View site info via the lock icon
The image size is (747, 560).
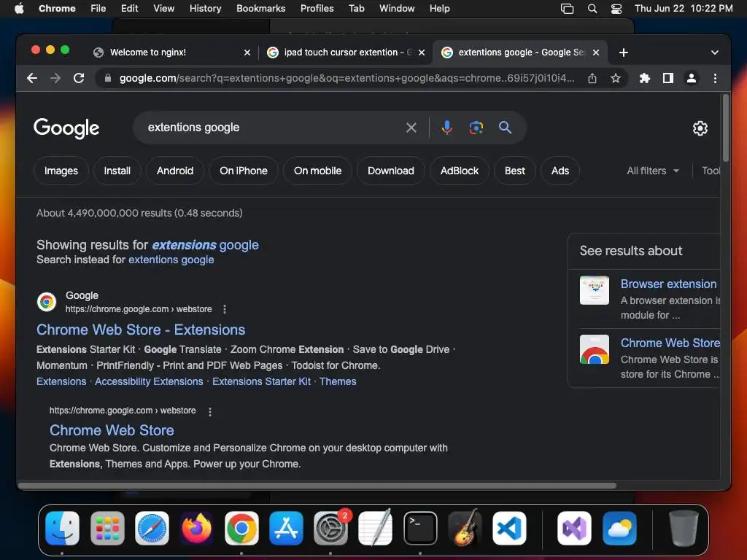point(108,78)
